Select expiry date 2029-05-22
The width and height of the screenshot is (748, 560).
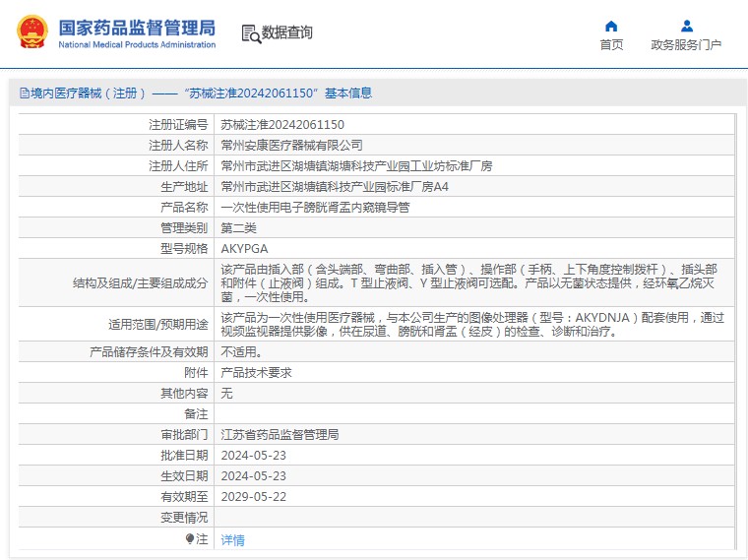[253, 497]
